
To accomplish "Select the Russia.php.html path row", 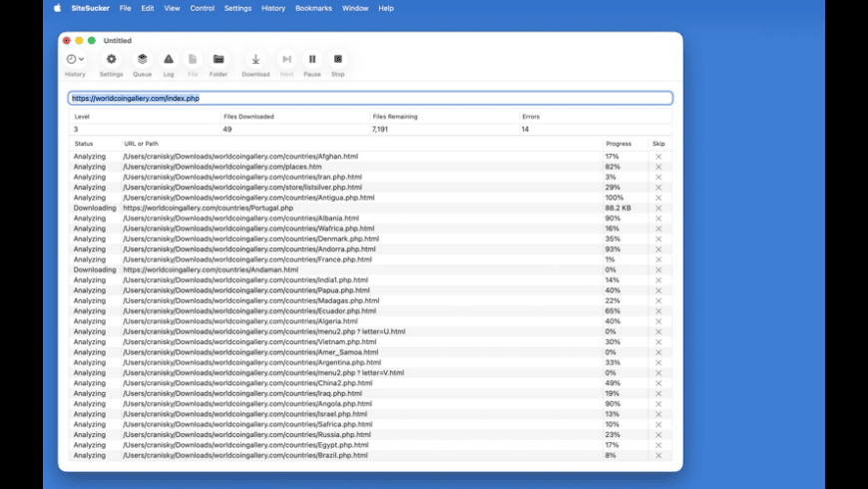I will (x=370, y=435).
